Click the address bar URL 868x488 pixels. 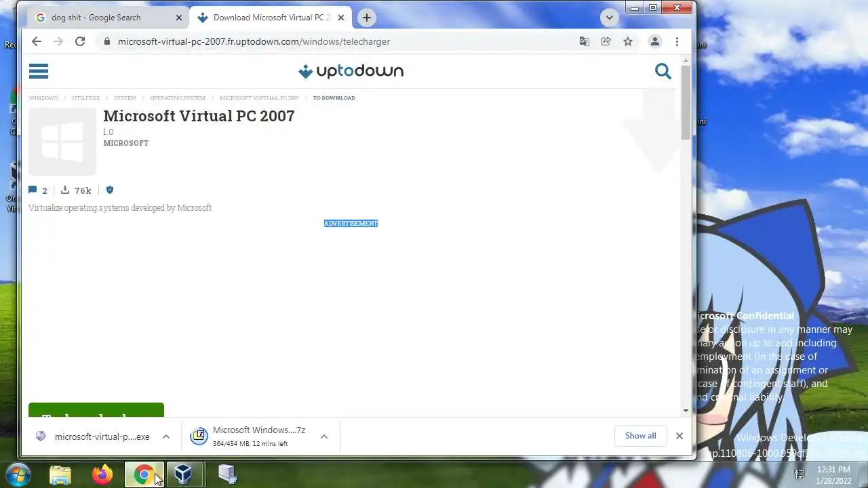254,41
